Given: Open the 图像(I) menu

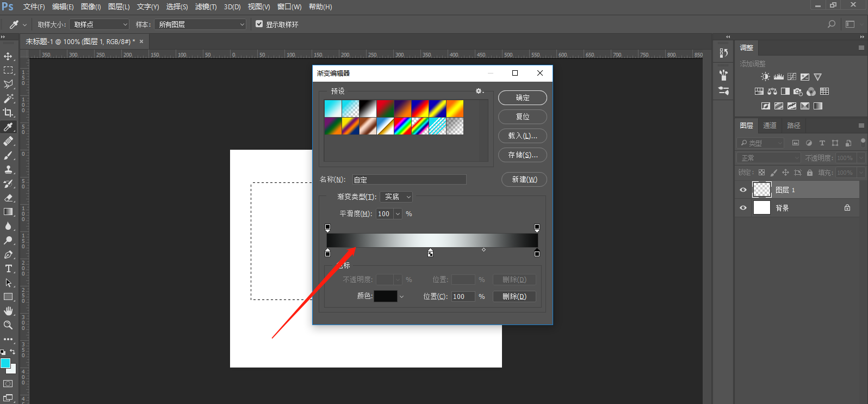Looking at the screenshot, I should [x=91, y=7].
